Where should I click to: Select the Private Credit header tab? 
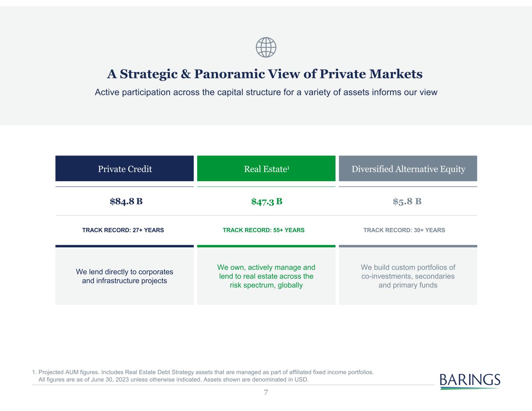pos(124,169)
